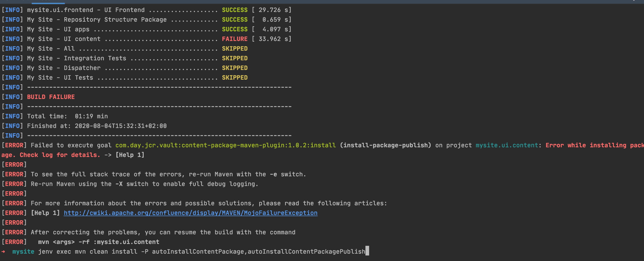Click the red FAILURE status of My Site UI content
Viewport: 644px width, 261px height.
coord(234,39)
